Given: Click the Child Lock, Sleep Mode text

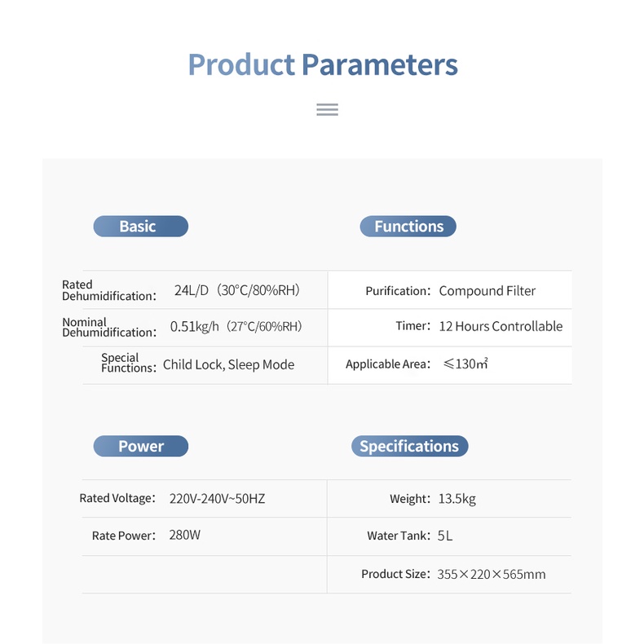Looking at the screenshot, I should point(229,364).
